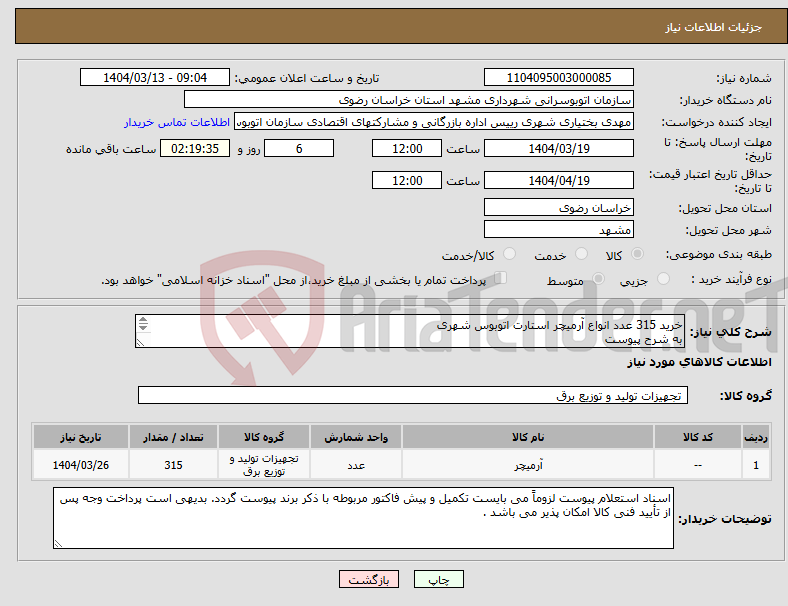788x606 pixels.
Task: Toggle the اسناد خزانه اسلامی payment checkbox
Action: tap(500, 278)
